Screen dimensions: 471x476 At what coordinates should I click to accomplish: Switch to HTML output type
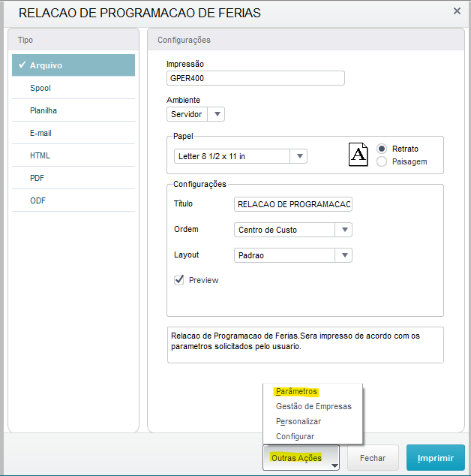pos(73,155)
